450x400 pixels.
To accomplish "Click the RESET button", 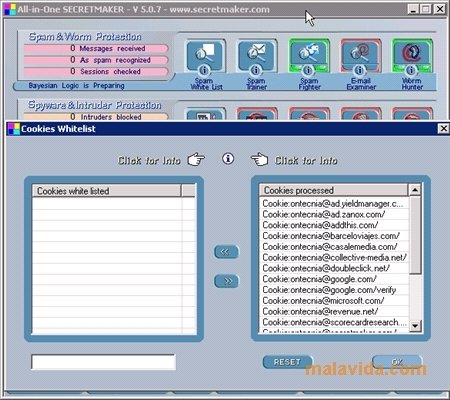I will pos(287,362).
